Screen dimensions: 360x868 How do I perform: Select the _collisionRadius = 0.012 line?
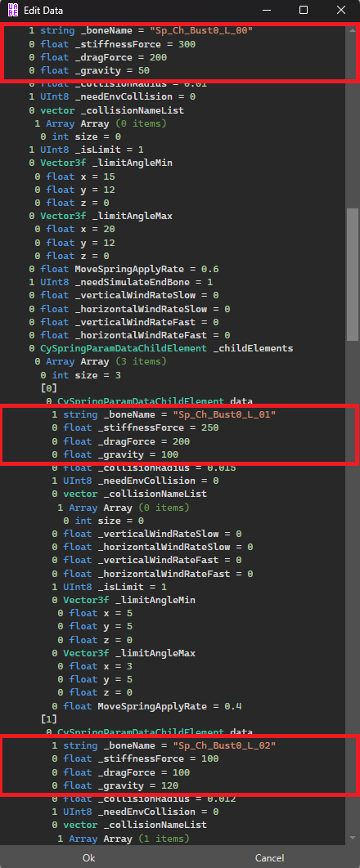pos(143,799)
